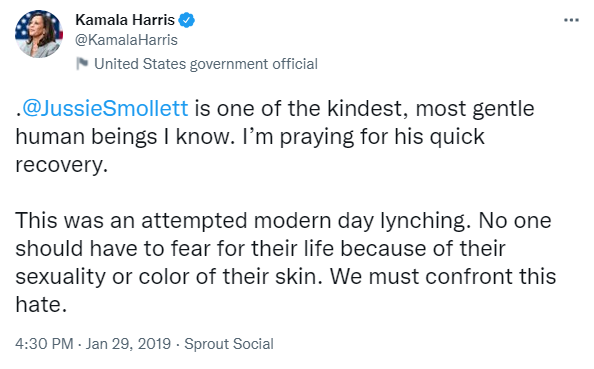
Task: Click the word "lynching" in the tweet
Action: 422,221
